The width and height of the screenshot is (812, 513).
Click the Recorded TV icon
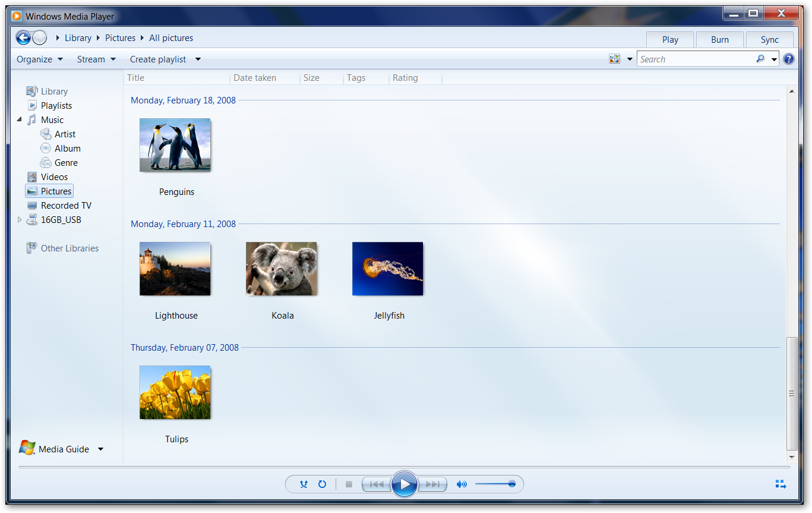click(x=32, y=206)
